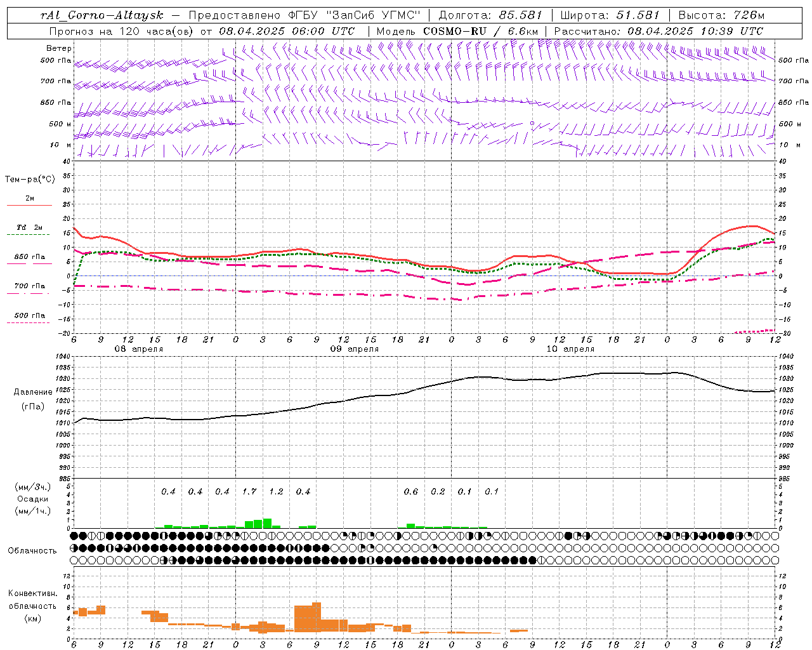Select the model label COSMO-RU / 6.6км
The width and height of the screenshot is (812, 650).
(481, 30)
